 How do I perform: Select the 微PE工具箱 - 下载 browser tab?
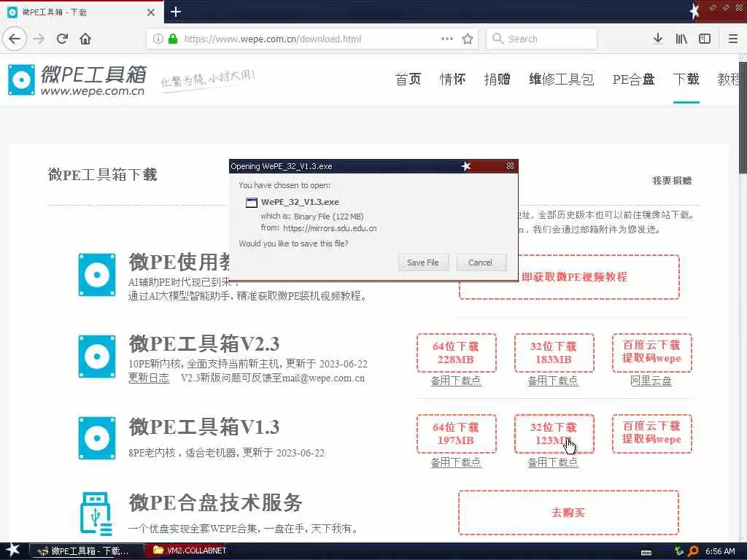pyautogui.click(x=82, y=12)
